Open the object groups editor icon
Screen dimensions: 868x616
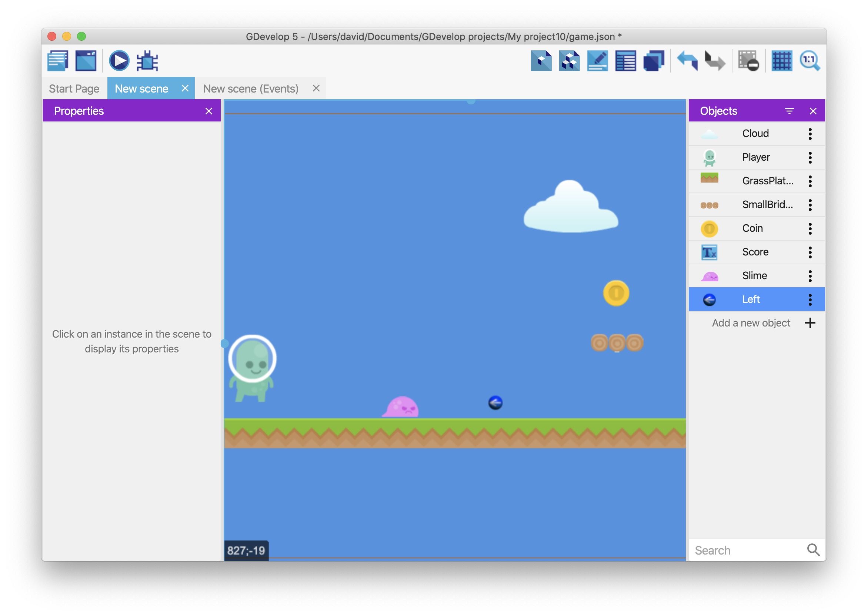tap(569, 61)
